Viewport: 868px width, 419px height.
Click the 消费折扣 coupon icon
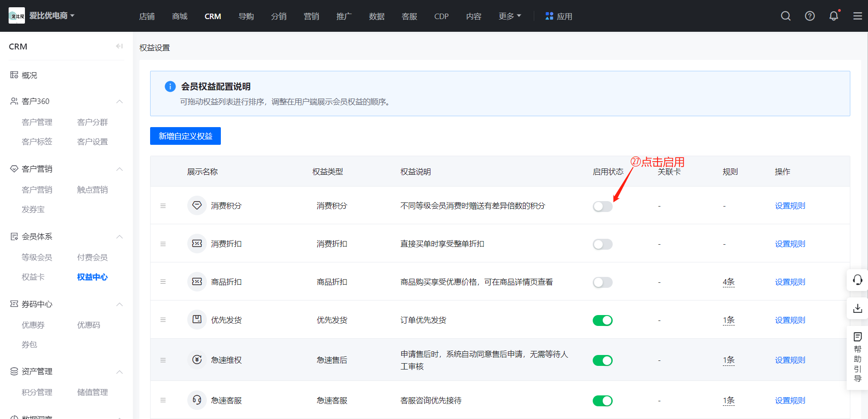point(197,244)
